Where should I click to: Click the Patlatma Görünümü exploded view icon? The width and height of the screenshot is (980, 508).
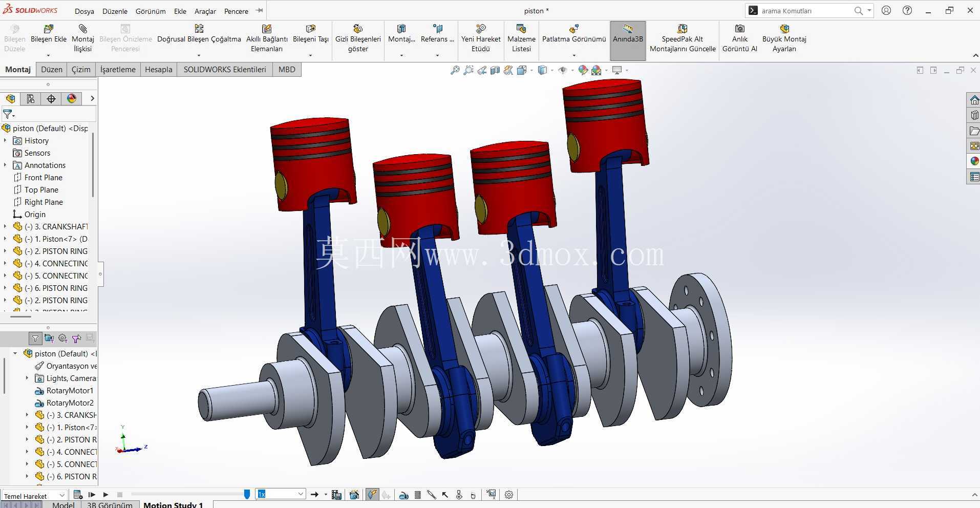coord(574,29)
